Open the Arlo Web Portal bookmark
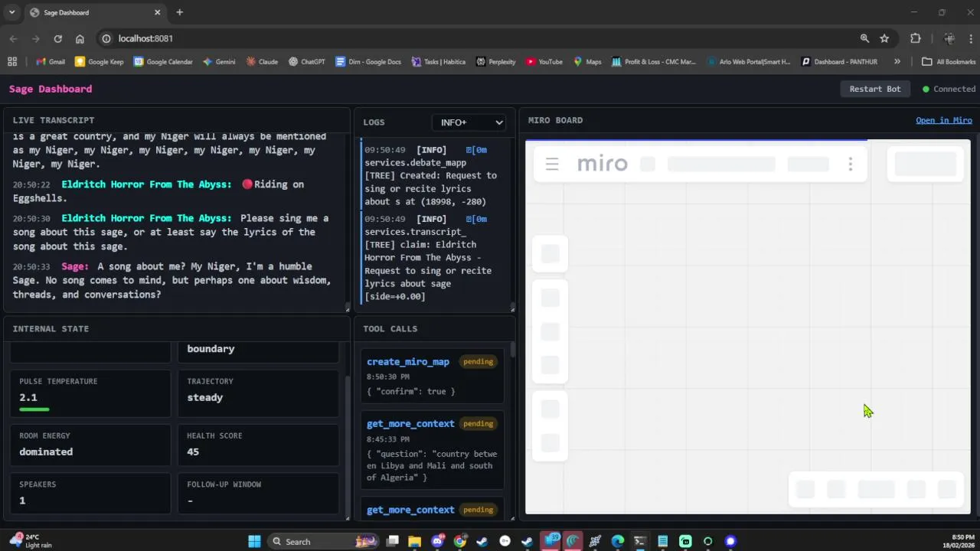980x551 pixels. [x=749, y=62]
